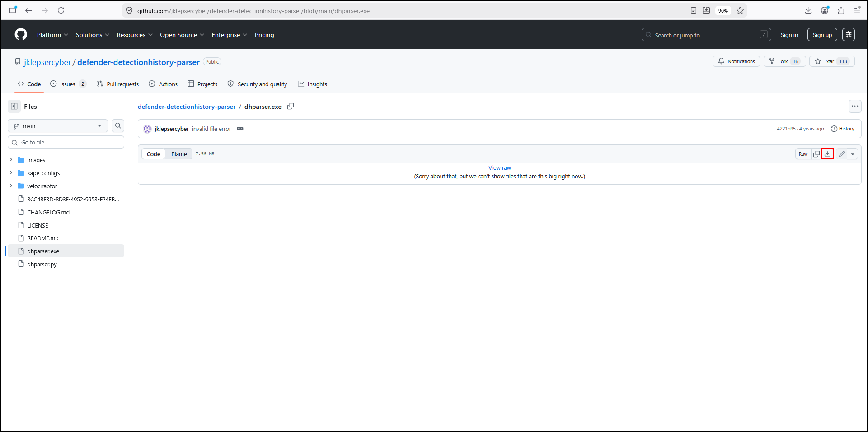Open the Resources dropdown menu
The image size is (868, 432).
(135, 35)
